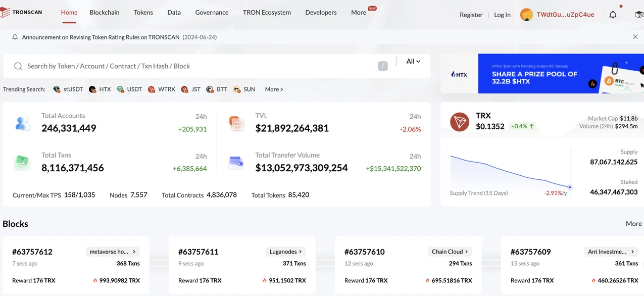Click the Supply value 87,067,142,625
Viewport: 644px width, 296px height.
click(614, 162)
